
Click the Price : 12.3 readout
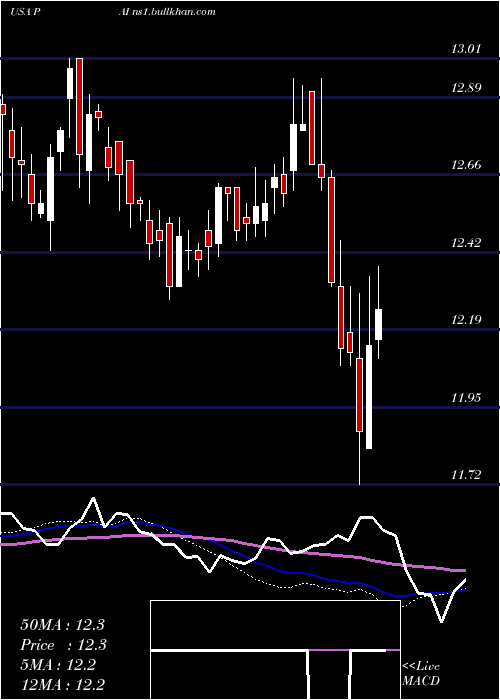click(64, 645)
